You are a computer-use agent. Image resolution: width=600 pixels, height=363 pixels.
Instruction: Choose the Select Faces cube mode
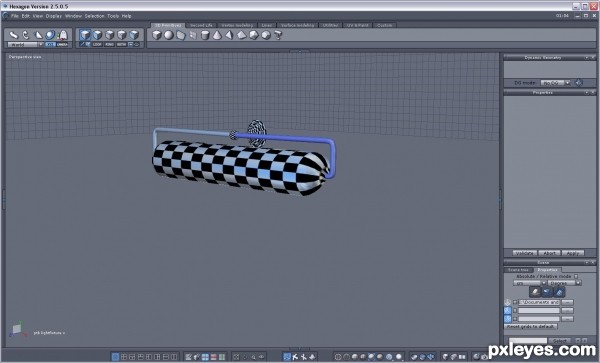coord(98,35)
